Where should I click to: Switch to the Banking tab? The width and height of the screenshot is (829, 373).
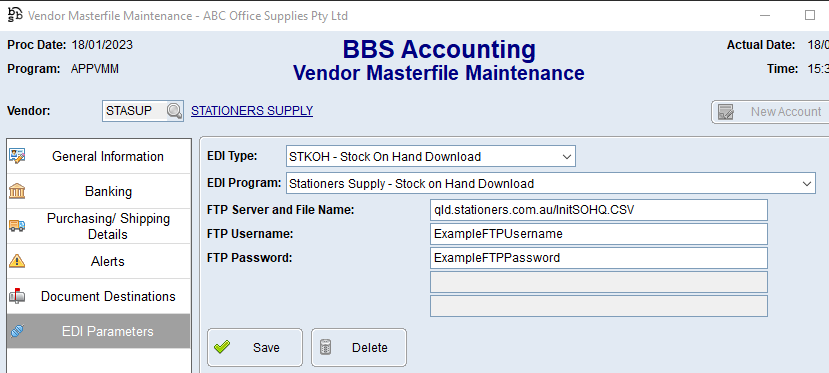99,191
